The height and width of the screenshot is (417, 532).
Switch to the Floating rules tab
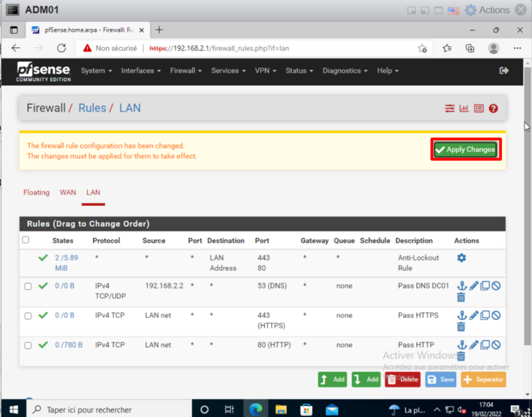pyautogui.click(x=37, y=192)
